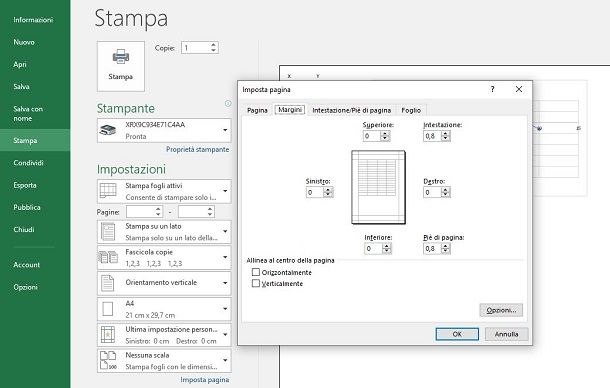The height and width of the screenshot is (388, 610).
Task: Open Condividi in the sidebar
Action: [x=28, y=163]
